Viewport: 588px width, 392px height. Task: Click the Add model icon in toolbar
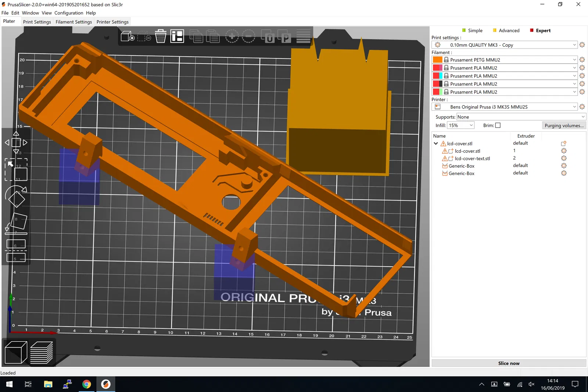click(127, 36)
